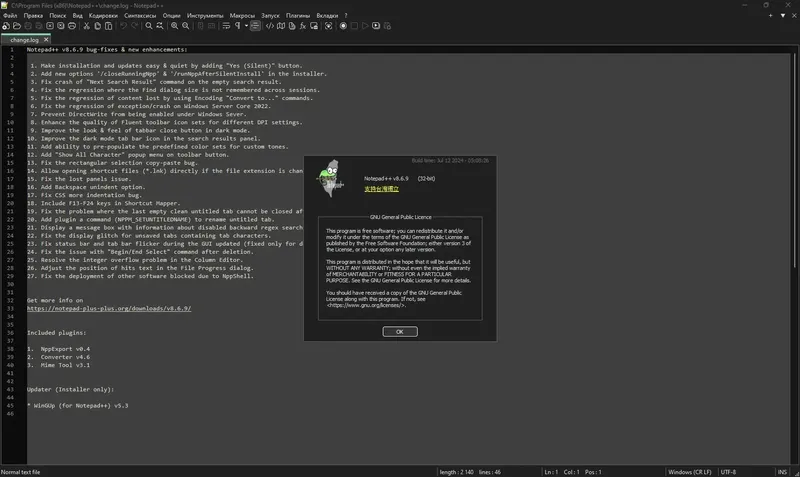Show the Document Map panel icon
The image size is (800, 477).
click(x=281, y=26)
